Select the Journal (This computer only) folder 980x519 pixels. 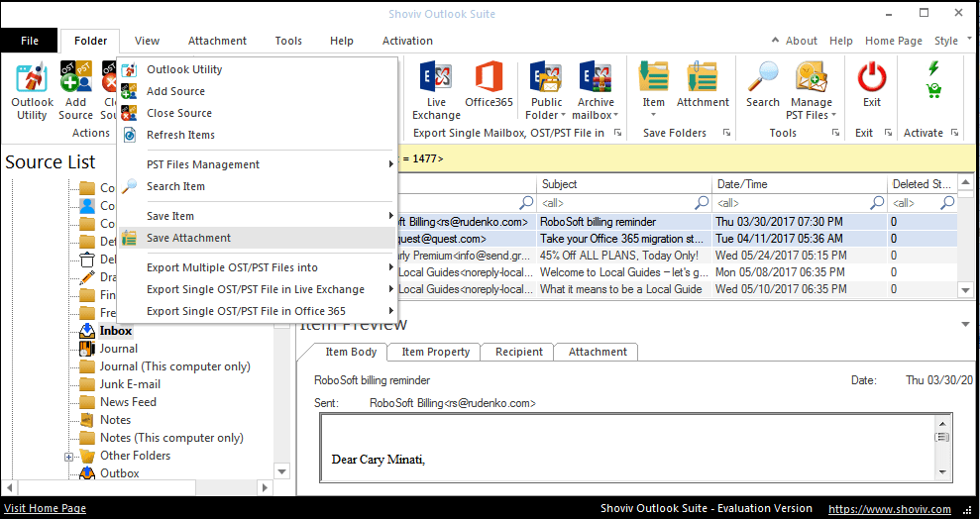[175, 366]
